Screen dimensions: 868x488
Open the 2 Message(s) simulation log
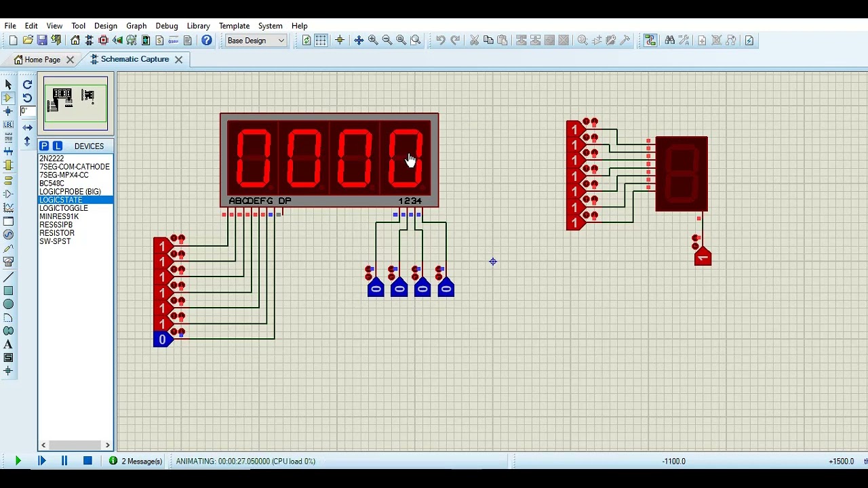click(x=136, y=461)
